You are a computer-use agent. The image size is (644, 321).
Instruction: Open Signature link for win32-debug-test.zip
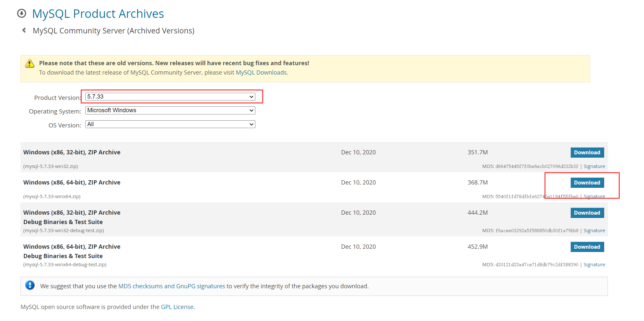tap(594, 231)
